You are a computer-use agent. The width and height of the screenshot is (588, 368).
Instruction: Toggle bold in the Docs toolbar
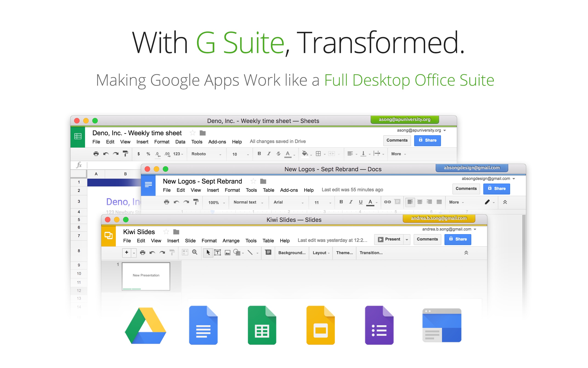pos(341,202)
